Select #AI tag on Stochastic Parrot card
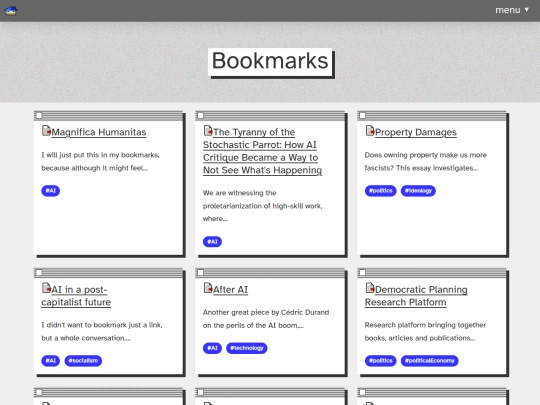The width and height of the screenshot is (540, 405). click(x=212, y=242)
